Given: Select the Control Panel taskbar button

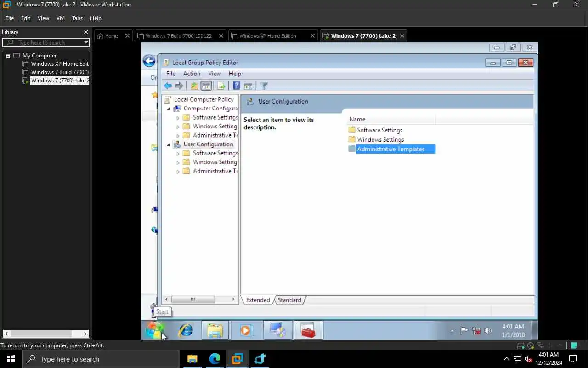Looking at the screenshot, I should coord(277,330).
